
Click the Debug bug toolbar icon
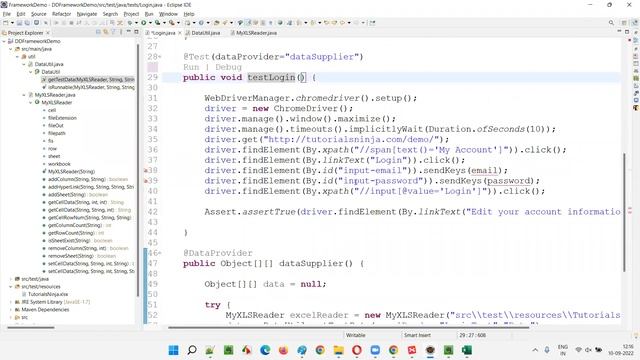130,23
